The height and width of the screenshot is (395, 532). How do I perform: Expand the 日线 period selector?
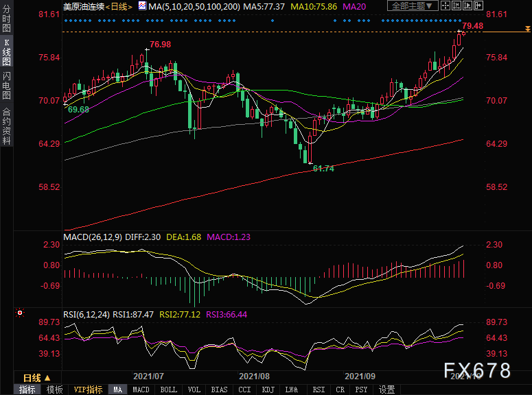(37, 378)
